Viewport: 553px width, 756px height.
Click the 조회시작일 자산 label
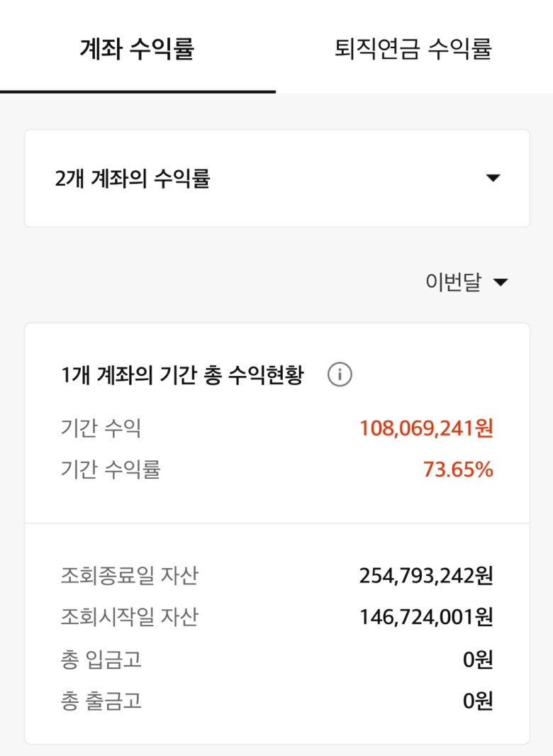129,617
